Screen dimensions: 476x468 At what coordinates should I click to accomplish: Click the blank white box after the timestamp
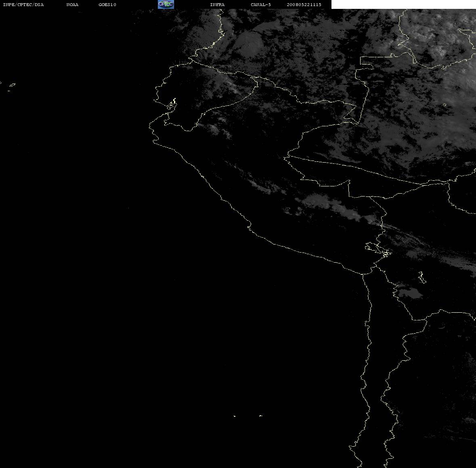[403, 4]
